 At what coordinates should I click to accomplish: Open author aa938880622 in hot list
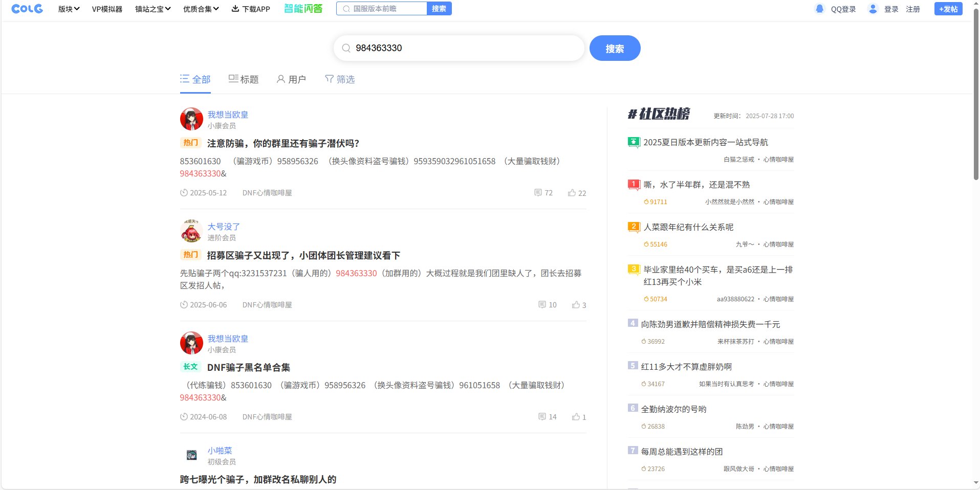pos(735,299)
